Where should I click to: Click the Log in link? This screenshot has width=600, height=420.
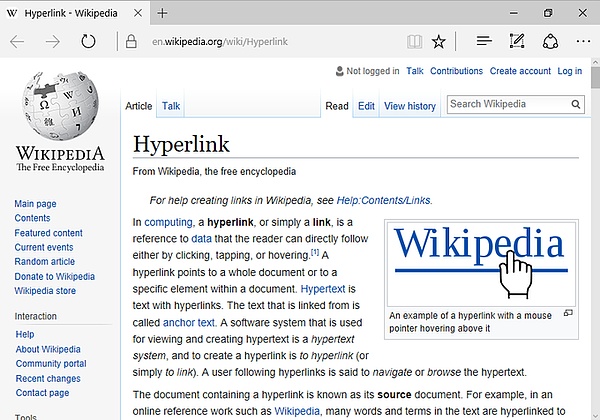(x=569, y=71)
